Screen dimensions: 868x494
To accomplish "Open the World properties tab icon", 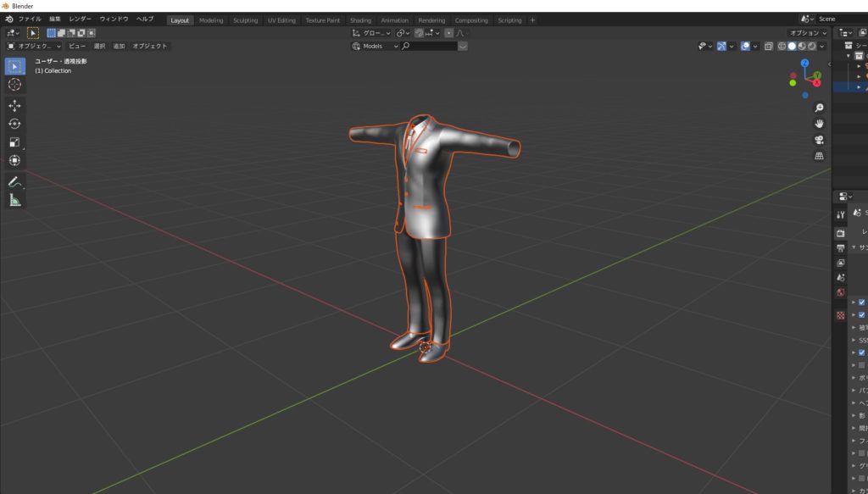I will click(x=840, y=292).
